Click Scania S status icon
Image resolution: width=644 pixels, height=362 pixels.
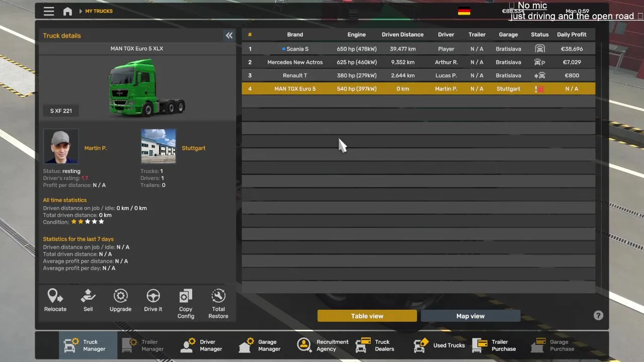540,49
